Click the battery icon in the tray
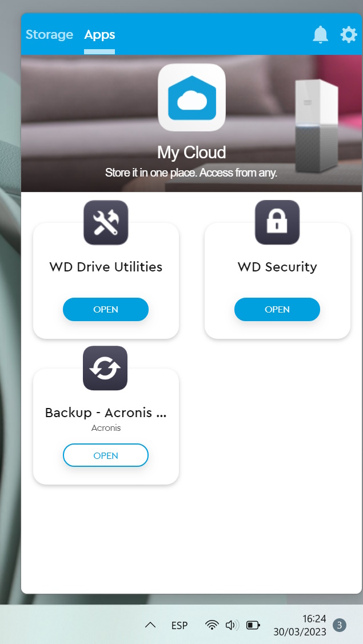 pyautogui.click(x=253, y=626)
